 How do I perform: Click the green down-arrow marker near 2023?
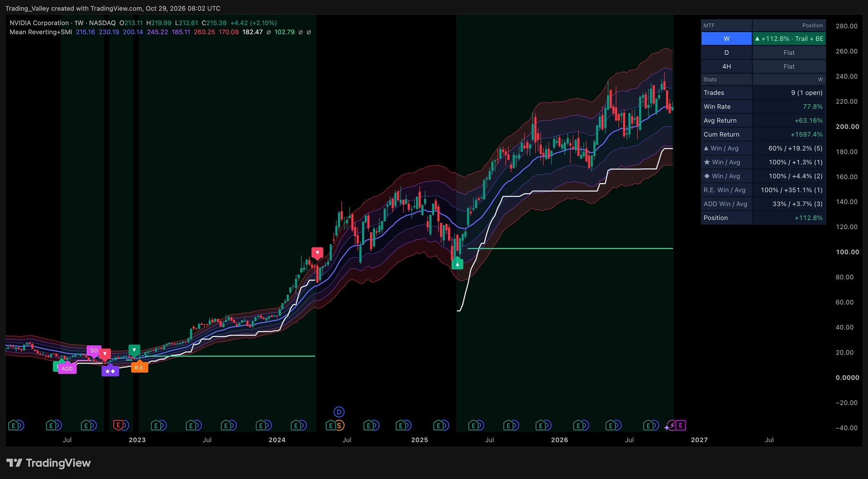tap(134, 350)
